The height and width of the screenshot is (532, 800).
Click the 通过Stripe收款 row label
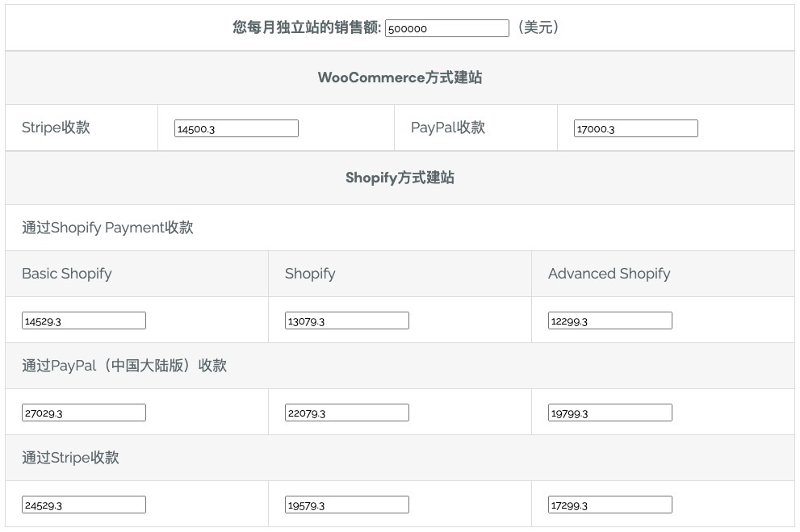(70, 458)
